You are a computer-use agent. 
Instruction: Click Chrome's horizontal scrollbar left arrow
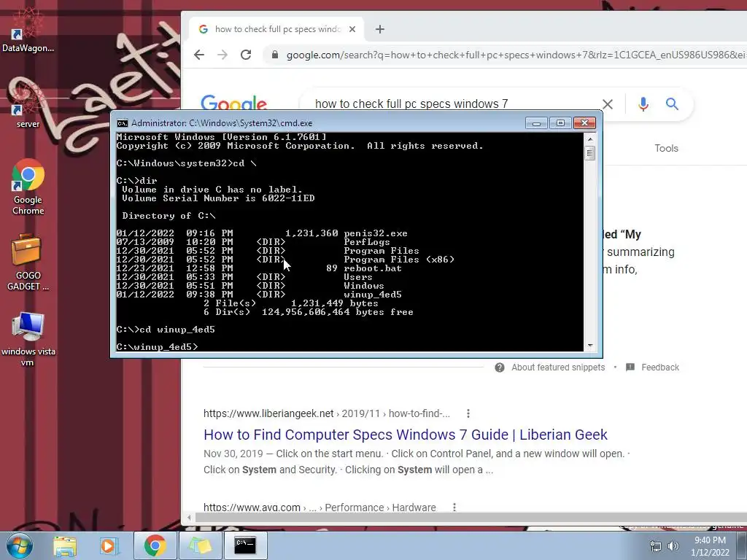189,517
